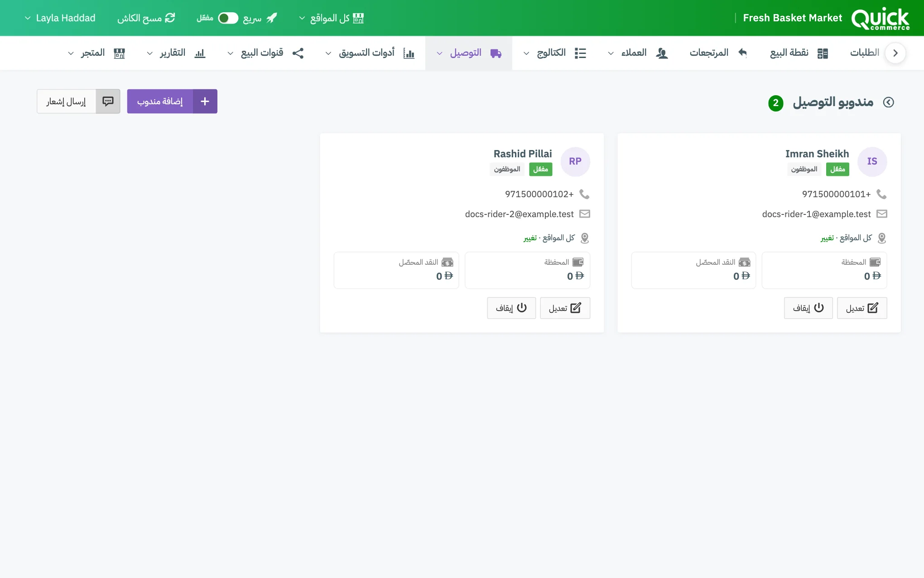Click the chat bubble icon on إرسال إشعار
The width and height of the screenshot is (924, 578).
tap(108, 101)
